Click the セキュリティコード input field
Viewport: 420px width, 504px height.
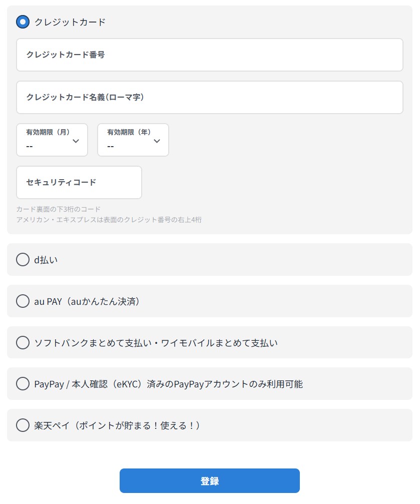[x=79, y=183]
